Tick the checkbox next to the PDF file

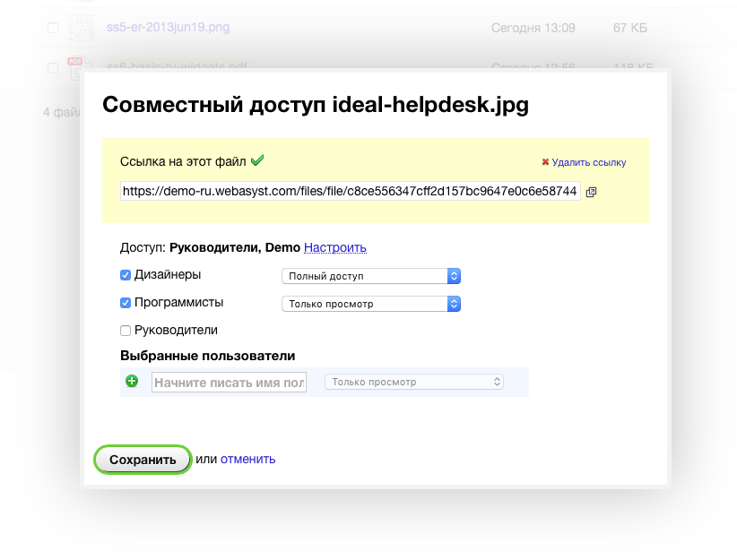click(x=53, y=67)
